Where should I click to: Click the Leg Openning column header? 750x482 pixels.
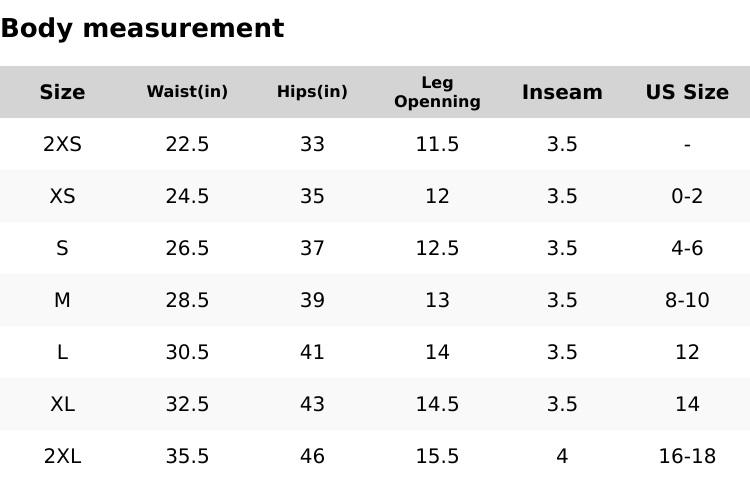click(x=437, y=92)
